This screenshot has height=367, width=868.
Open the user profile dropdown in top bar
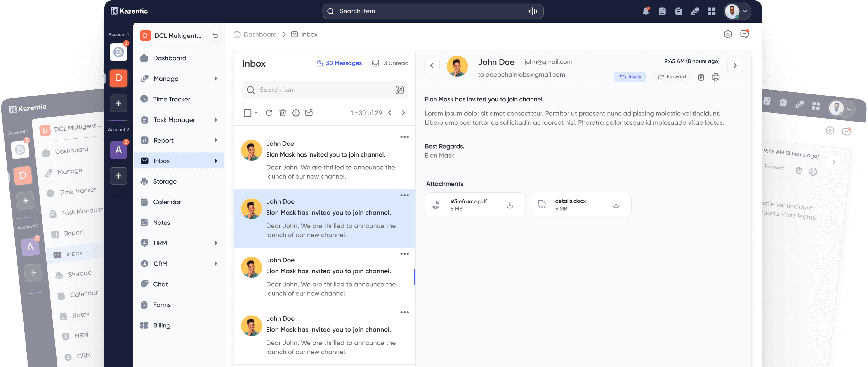coord(737,11)
